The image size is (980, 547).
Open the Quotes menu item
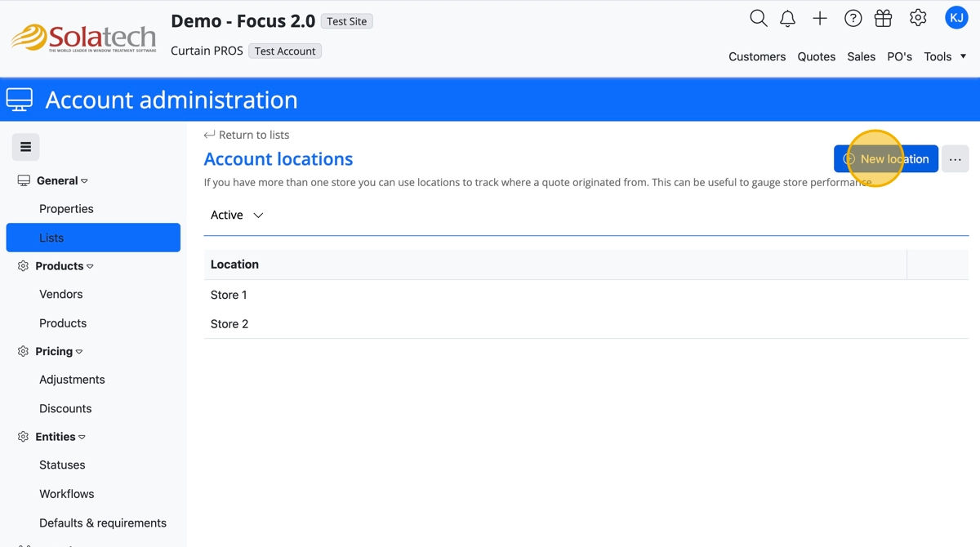(x=816, y=56)
